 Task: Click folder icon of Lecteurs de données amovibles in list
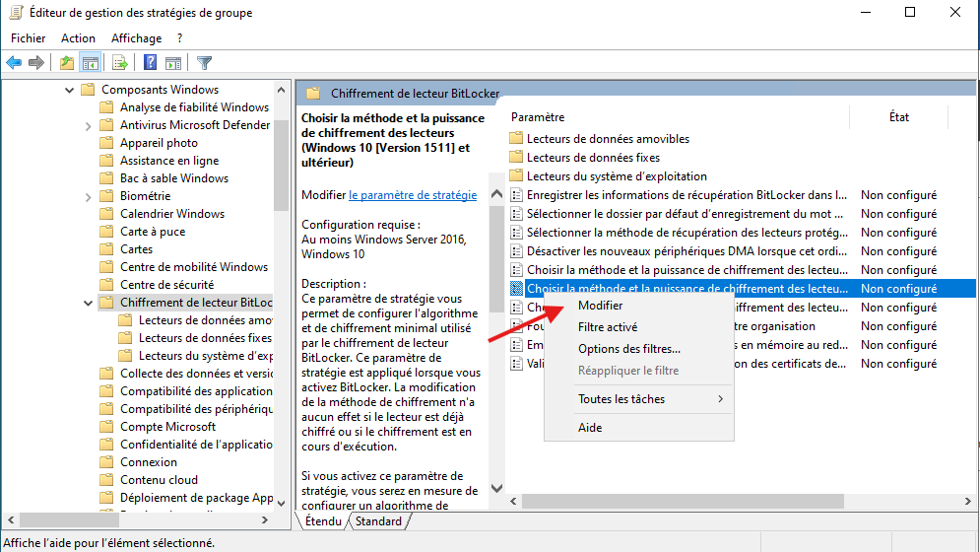(516, 138)
